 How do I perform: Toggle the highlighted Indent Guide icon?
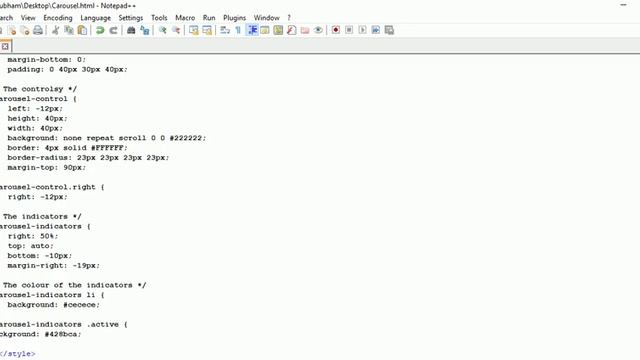[252, 30]
